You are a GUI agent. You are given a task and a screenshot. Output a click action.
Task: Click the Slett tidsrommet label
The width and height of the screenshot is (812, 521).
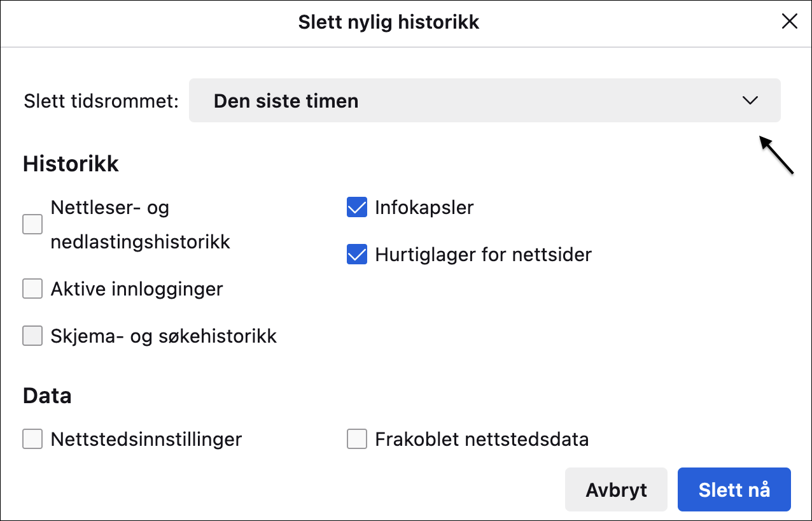(x=101, y=101)
